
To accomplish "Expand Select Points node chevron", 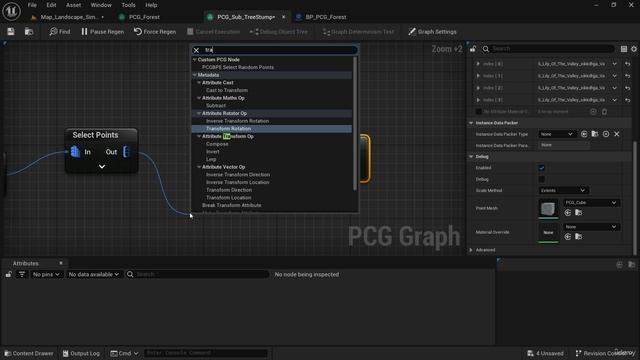I will click(102, 167).
